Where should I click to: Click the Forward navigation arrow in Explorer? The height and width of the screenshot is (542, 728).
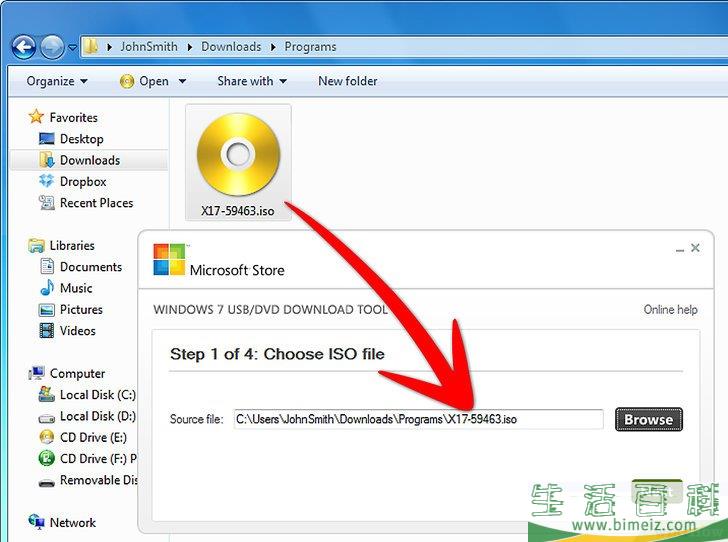point(52,47)
